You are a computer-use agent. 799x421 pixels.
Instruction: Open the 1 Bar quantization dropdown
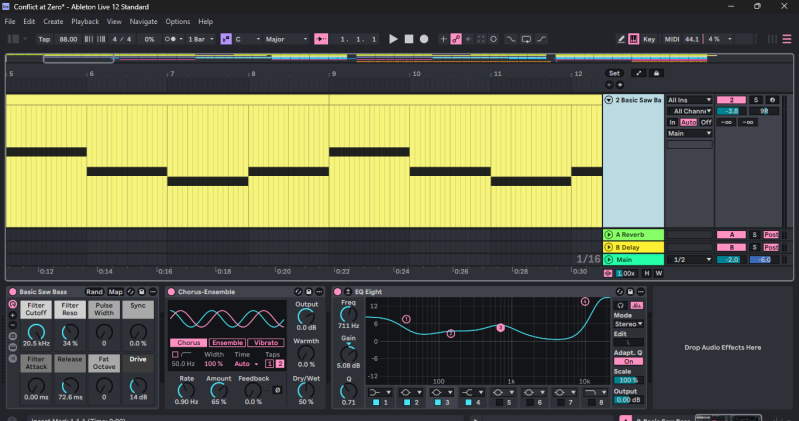click(201, 39)
